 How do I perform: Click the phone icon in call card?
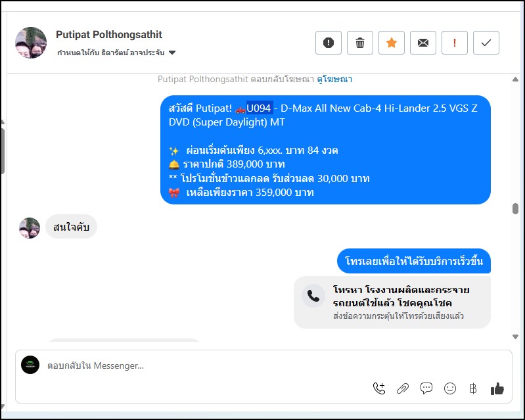[x=313, y=296]
